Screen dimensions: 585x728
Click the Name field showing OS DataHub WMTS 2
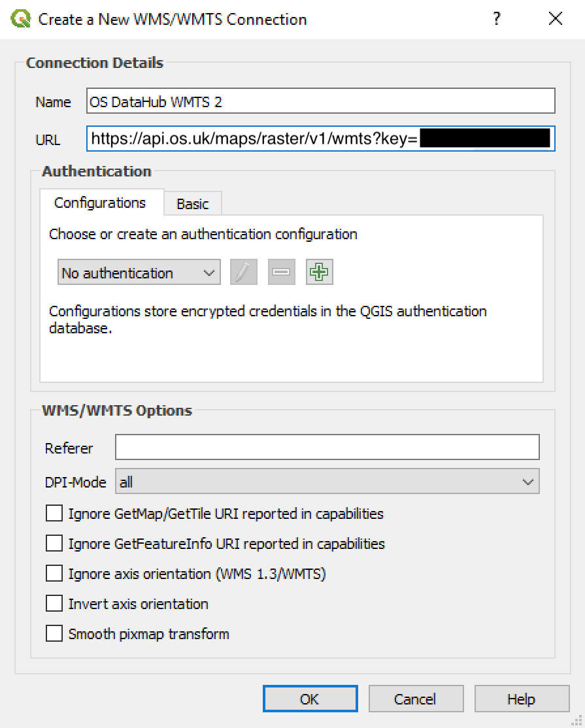click(x=320, y=101)
